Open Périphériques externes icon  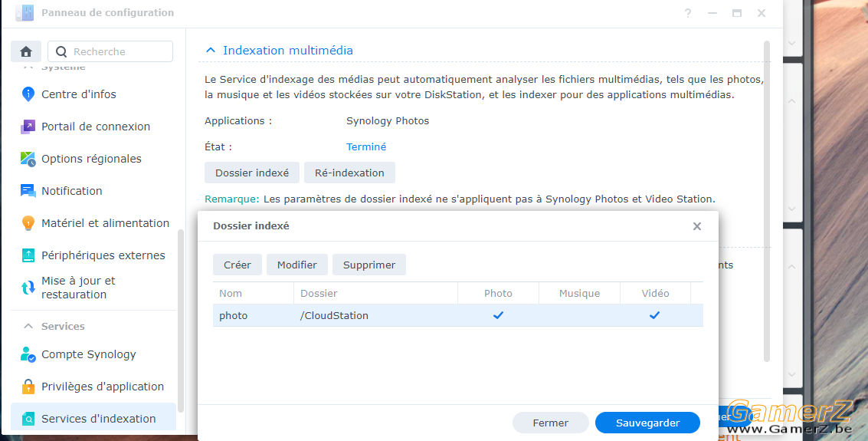28,255
